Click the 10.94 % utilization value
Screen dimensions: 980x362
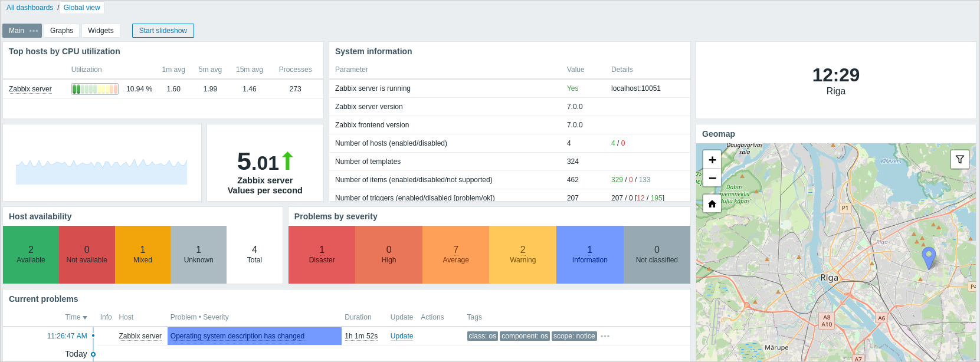pyautogui.click(x=139, y=89)
